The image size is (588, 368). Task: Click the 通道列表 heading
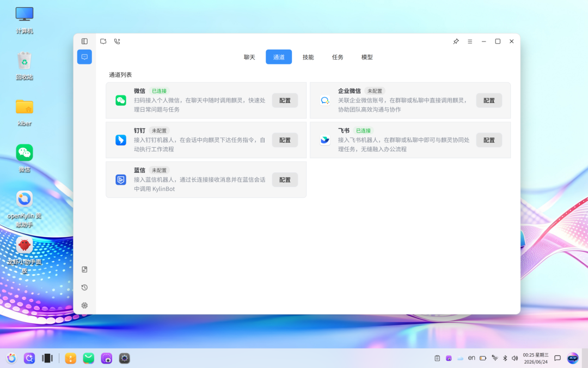click(x=120, y=75)
